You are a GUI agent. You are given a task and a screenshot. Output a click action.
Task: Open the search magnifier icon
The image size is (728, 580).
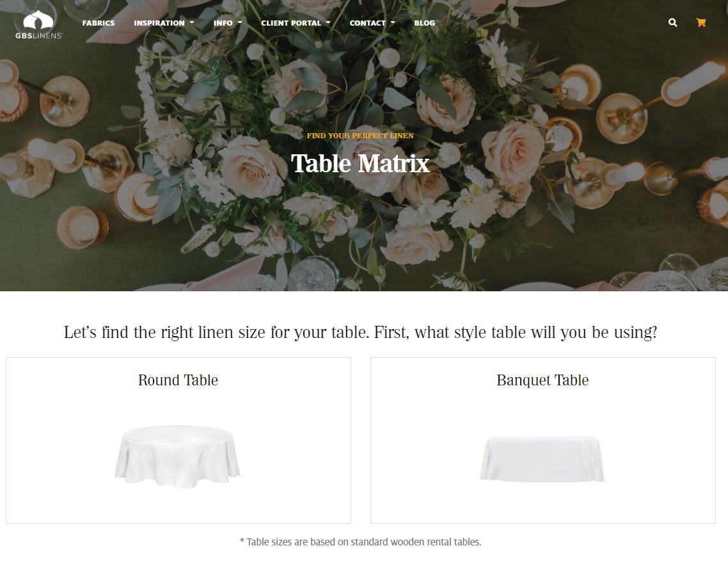click(x=672, y=22)
